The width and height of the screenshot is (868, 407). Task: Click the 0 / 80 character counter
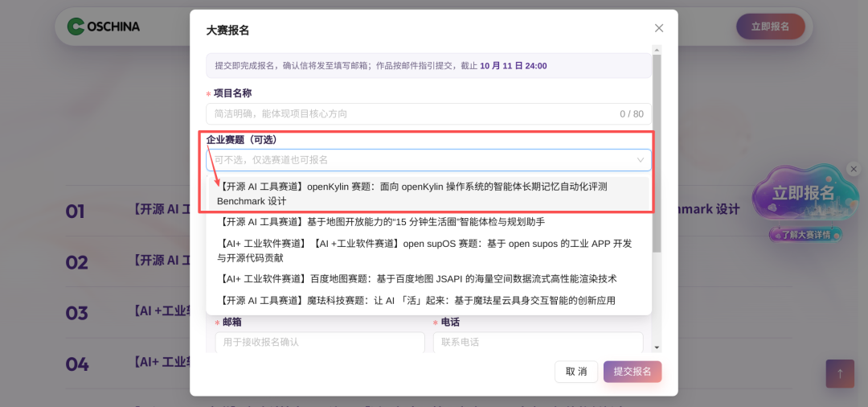pos(632,114)
